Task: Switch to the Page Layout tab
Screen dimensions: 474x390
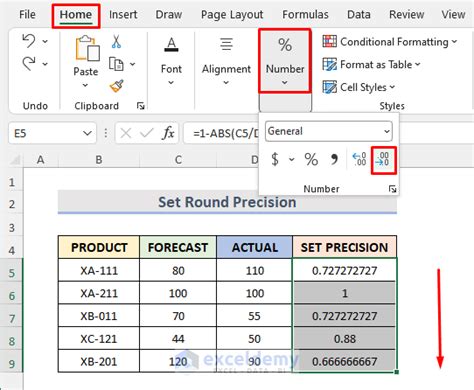Action: 232,15
